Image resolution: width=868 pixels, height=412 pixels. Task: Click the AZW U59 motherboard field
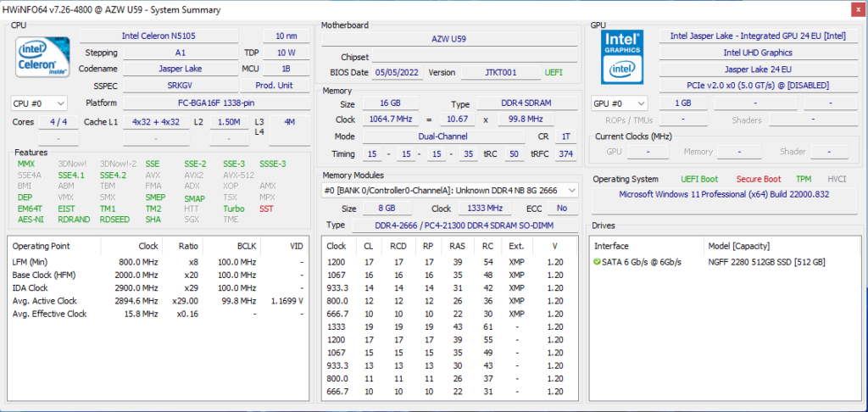pyautogui.click(x=453, y=39)
